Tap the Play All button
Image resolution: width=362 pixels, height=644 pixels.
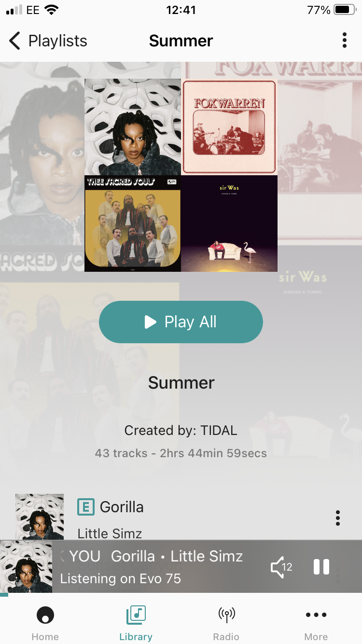tap(181, 322)
